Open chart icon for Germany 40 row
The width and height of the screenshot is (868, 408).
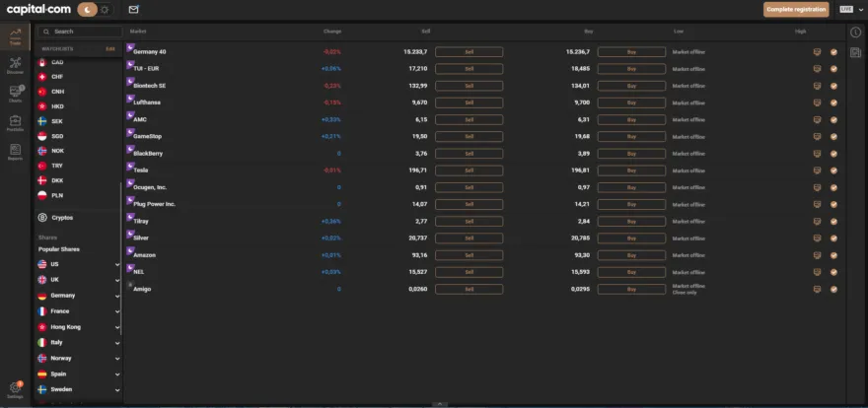[817, 52]
